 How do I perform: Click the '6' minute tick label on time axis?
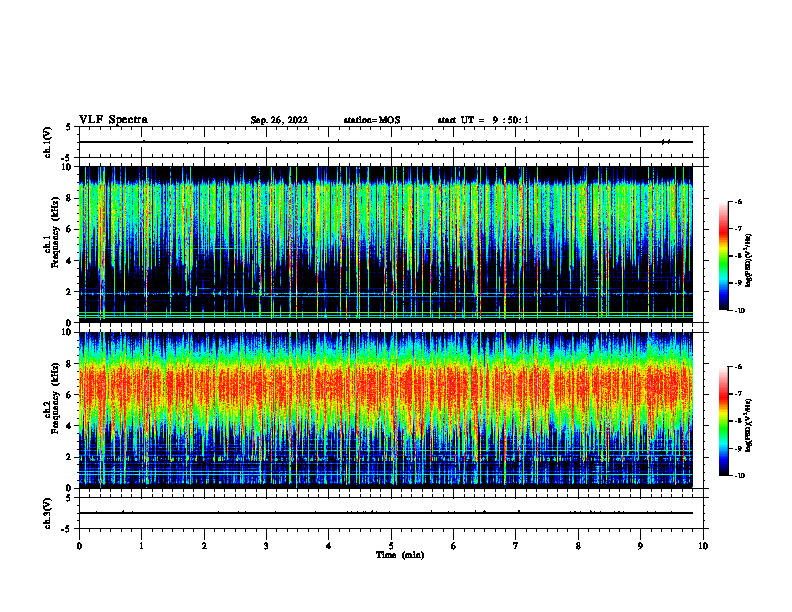point(454,546)
